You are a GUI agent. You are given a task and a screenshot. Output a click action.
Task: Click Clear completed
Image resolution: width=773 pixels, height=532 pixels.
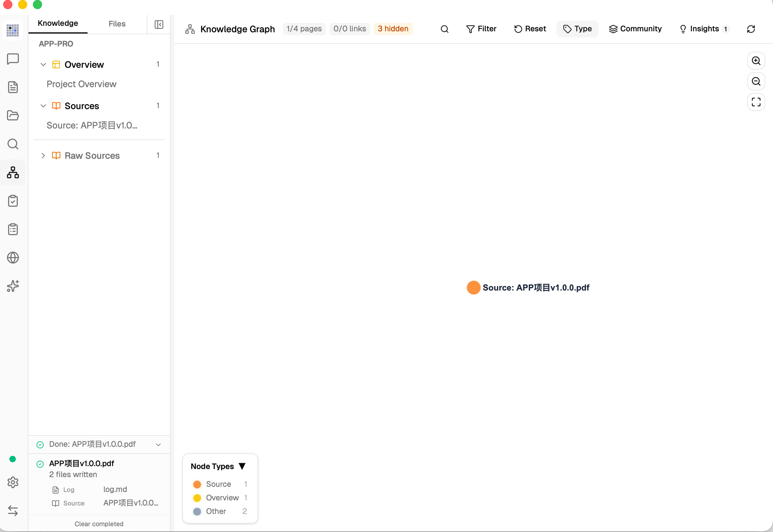99,524
